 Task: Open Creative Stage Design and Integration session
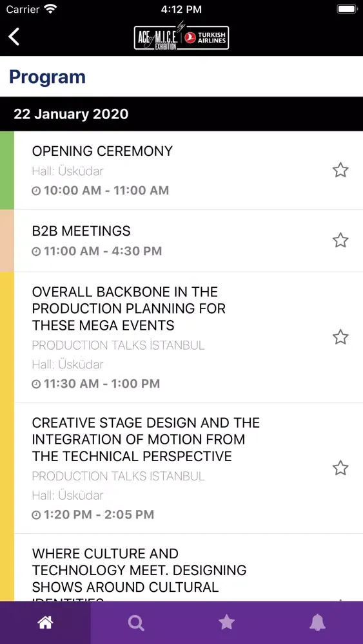pyautogui.click(x=181, y=468)
